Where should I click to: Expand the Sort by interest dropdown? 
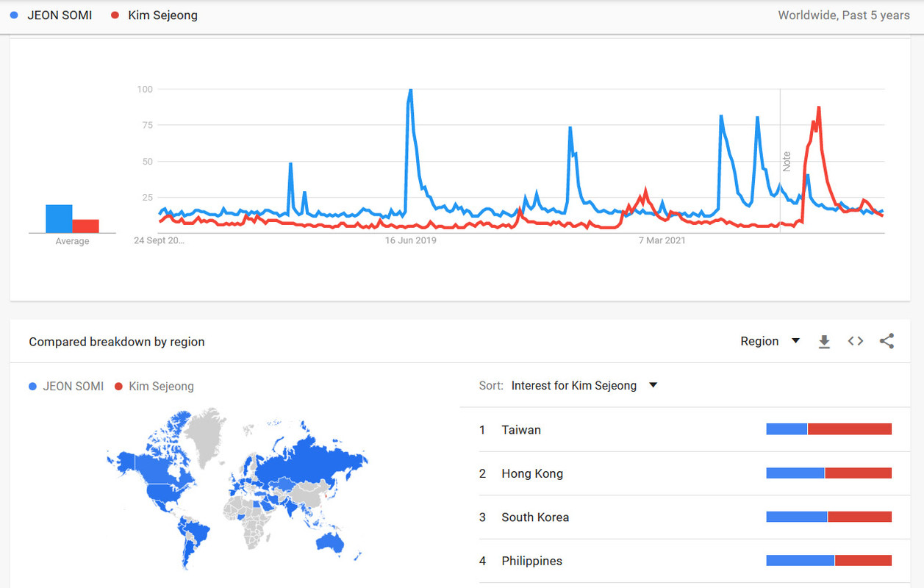pyautogui.click(x=584, y=385)
